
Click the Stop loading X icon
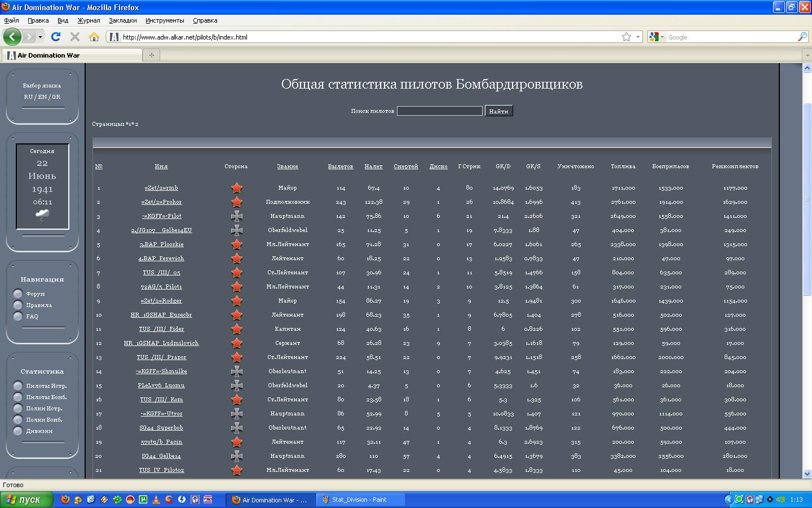coord(74,37)
